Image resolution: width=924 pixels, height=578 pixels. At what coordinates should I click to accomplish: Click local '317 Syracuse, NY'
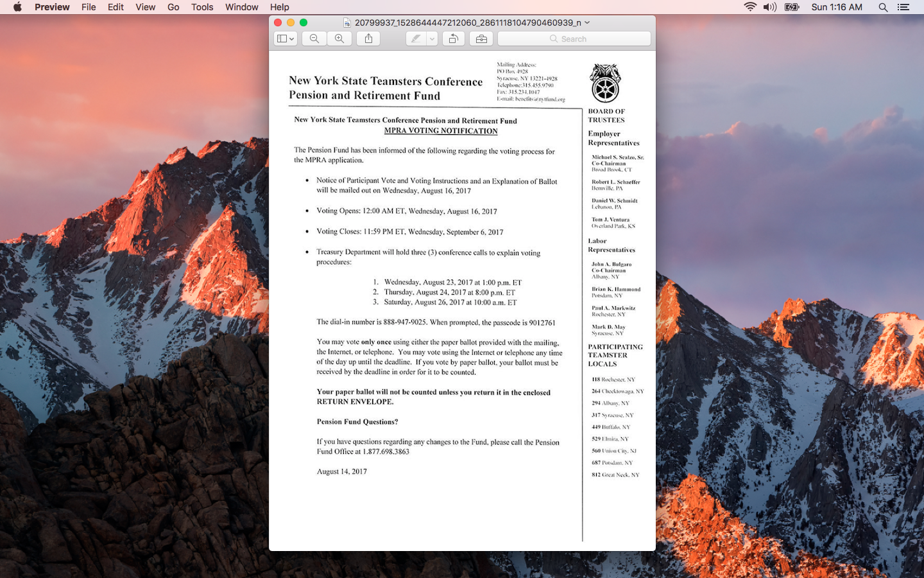point(613,415)
